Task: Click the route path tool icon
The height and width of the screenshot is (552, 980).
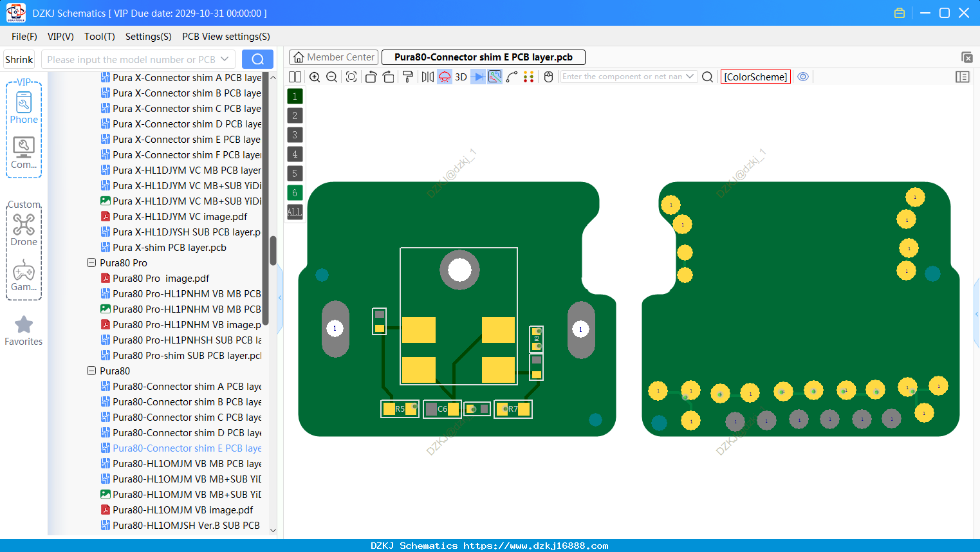Action: point(512,77)
